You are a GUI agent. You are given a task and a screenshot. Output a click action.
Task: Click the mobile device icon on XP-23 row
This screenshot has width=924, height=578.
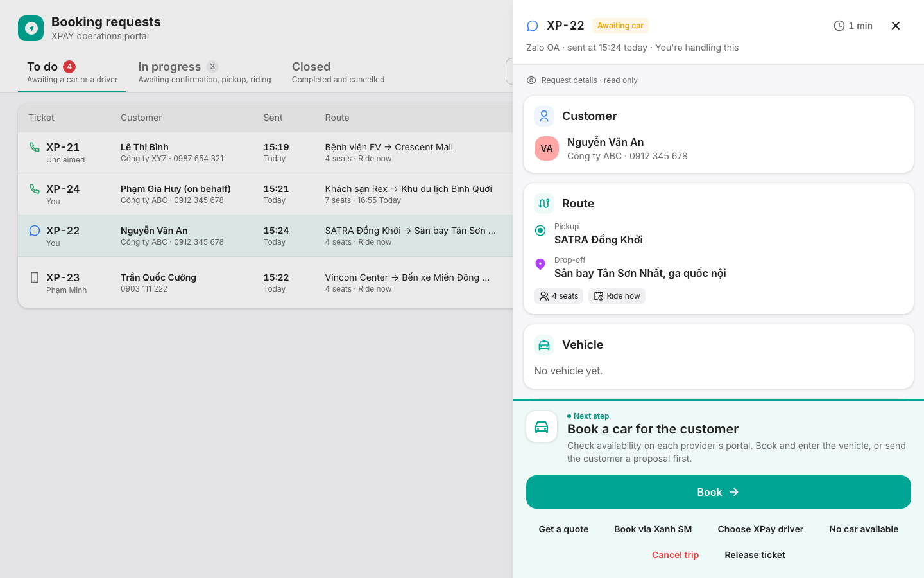pos(35,277)
